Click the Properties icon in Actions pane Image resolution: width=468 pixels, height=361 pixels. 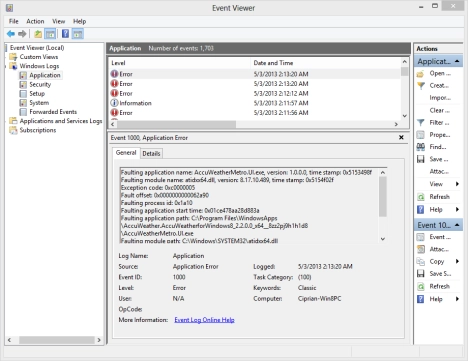pyautogui.click(x=421, y=135)
